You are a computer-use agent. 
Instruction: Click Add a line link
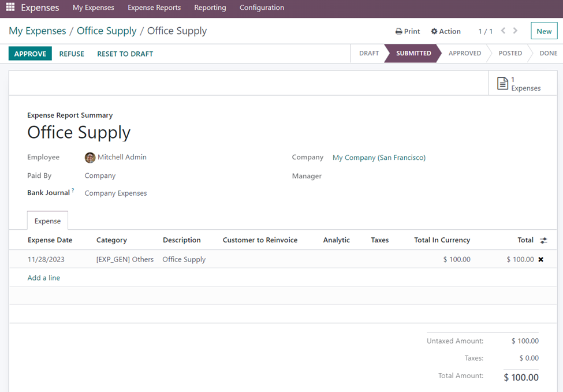point(44,278)
